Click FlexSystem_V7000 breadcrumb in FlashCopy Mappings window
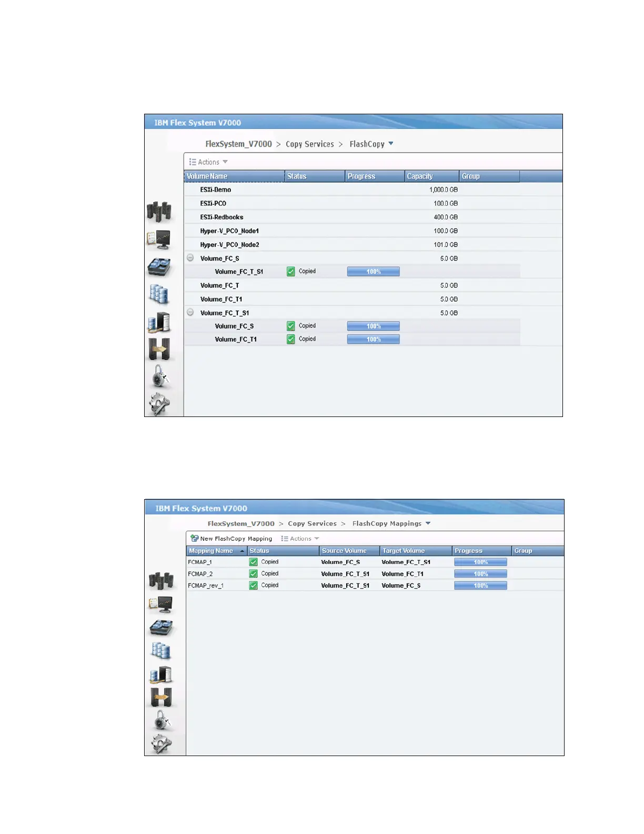 (x=241, y=523)
